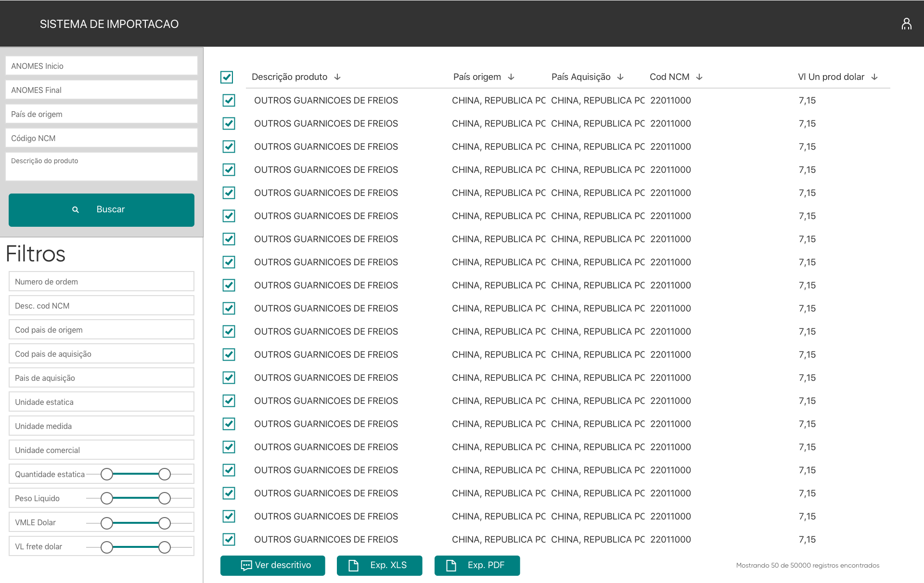Viewport: 924px width, 583px height.
Task: Open the user profile icon
Action: pos(906,24)
